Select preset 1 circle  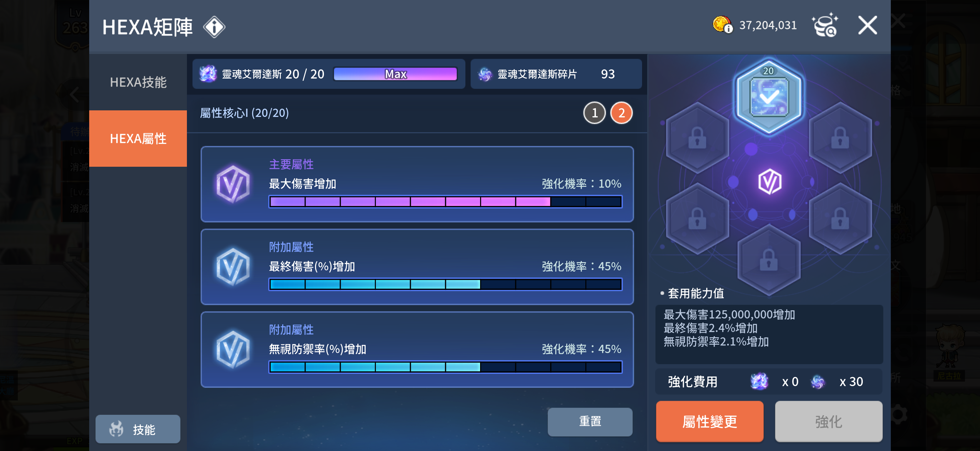[x=594, y=113]
